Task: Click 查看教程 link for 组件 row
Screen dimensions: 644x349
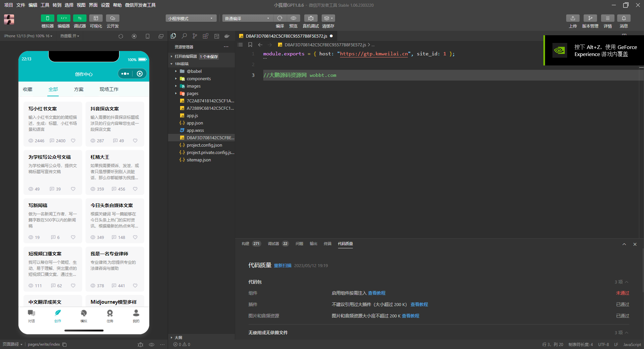Action: point(377,293)
